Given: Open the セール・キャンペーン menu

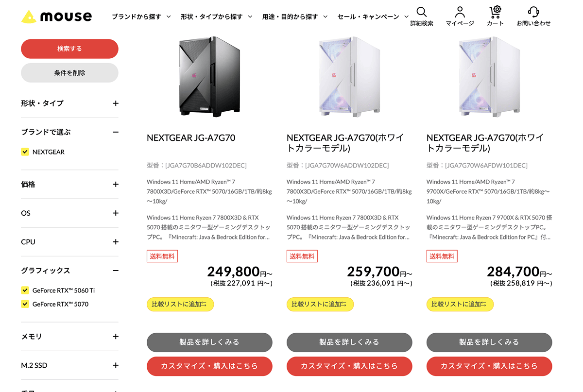Looking at the screenshot, I should [373, 17].
